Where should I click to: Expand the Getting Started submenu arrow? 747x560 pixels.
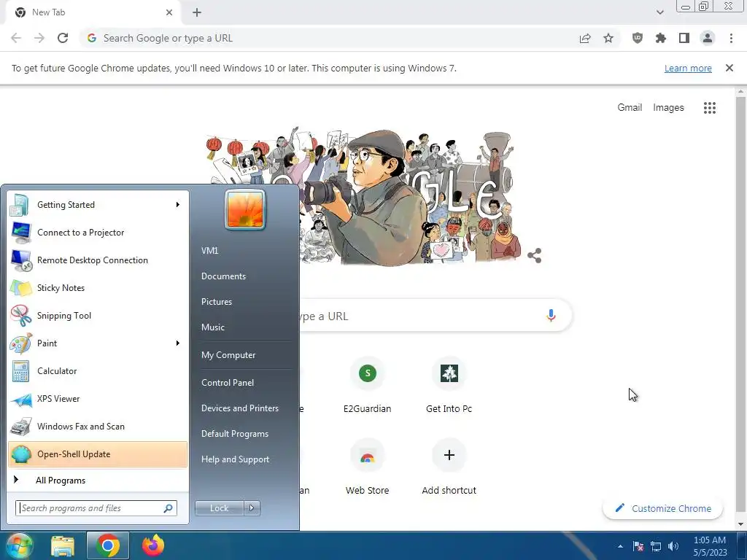pyautogui.click(x=178, y=205)
